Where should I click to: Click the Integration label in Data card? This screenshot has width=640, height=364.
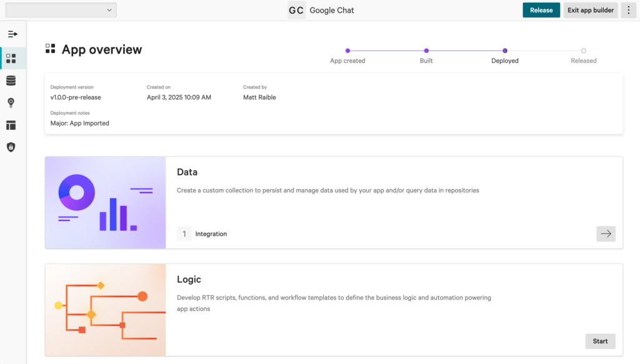211,234
